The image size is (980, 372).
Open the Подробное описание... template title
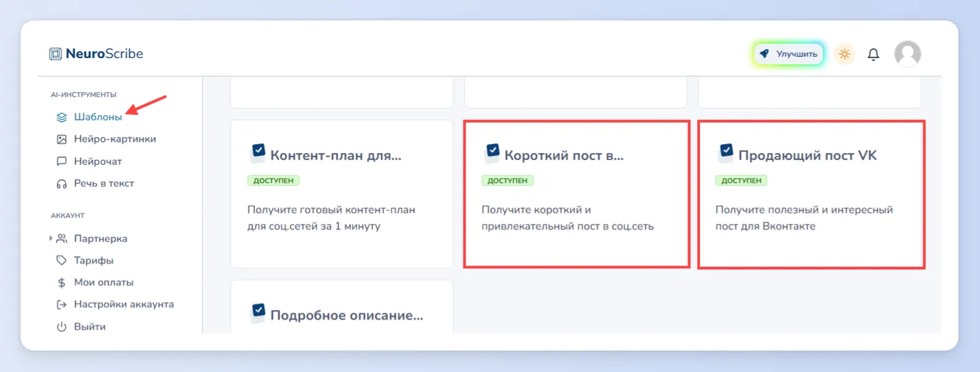point(347,315)
